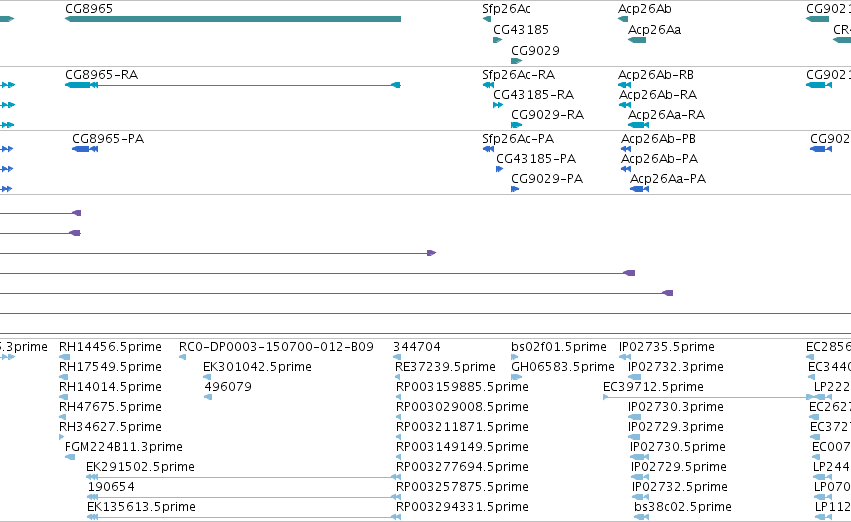Click the Sfp26Ac gene arrow glyph
851x522 pixels.
pyautogui.click(x=486, y=19)
